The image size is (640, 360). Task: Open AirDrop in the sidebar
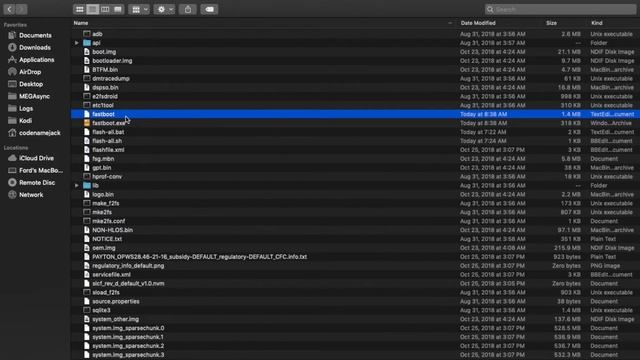tap(24, 72)
